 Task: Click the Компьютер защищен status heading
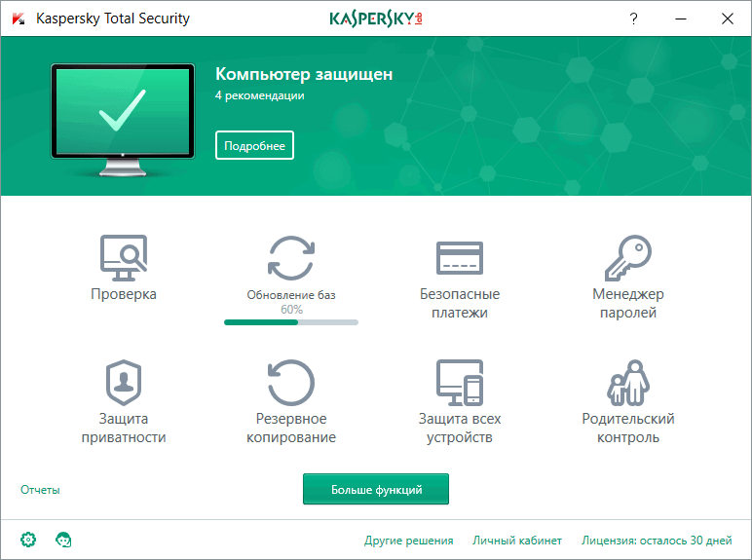pyautogui.click(x=304, y=74)
